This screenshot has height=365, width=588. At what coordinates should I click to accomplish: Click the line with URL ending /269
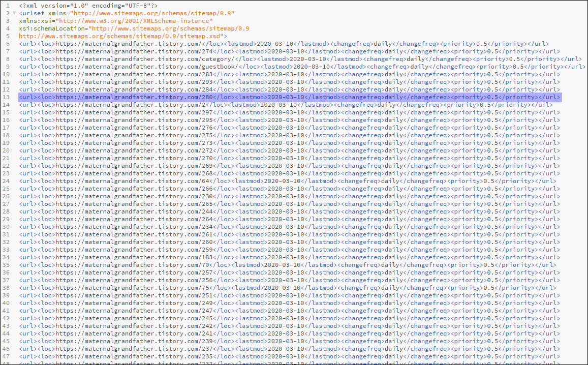point(290,166)
